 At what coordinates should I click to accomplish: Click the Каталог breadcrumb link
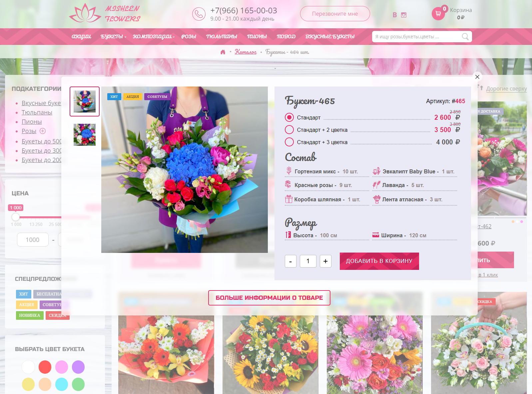coord(246,52)
